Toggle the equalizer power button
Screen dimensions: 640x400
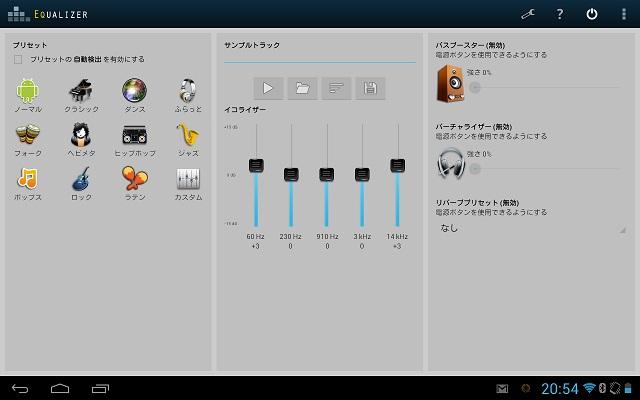click(x=592, y=14)
